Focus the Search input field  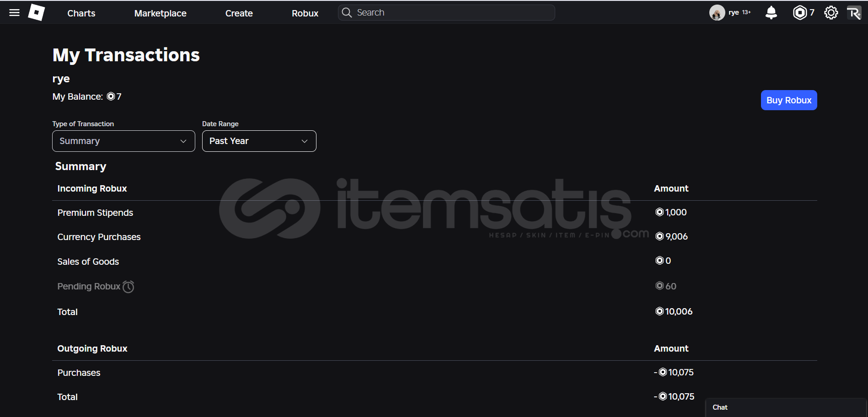[446, 12]
